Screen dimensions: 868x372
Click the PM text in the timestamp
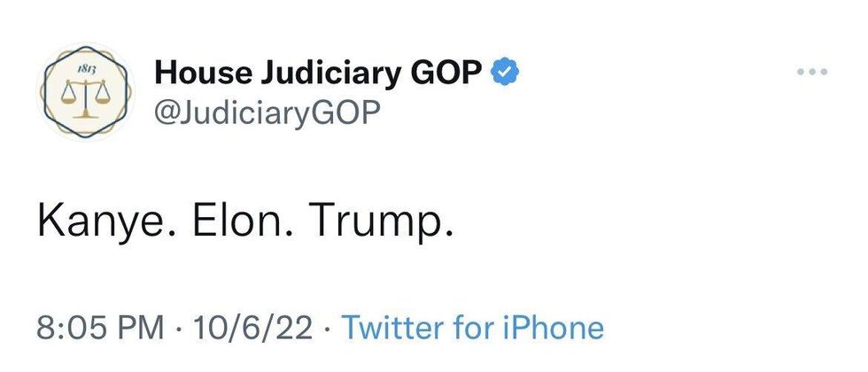point(142,328)
